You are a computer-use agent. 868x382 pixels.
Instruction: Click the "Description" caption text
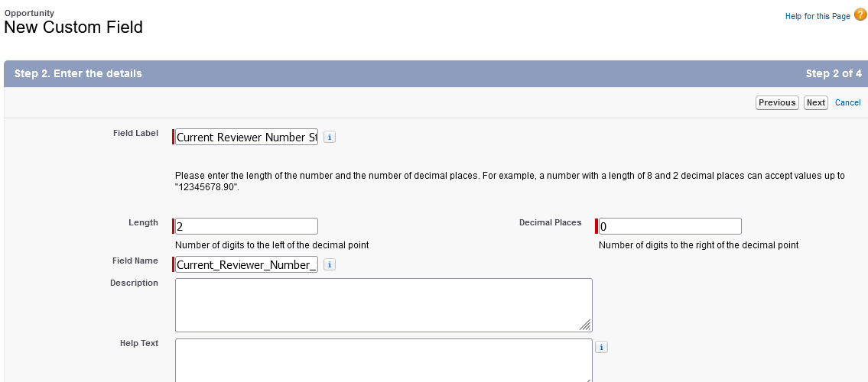[134, 283]
